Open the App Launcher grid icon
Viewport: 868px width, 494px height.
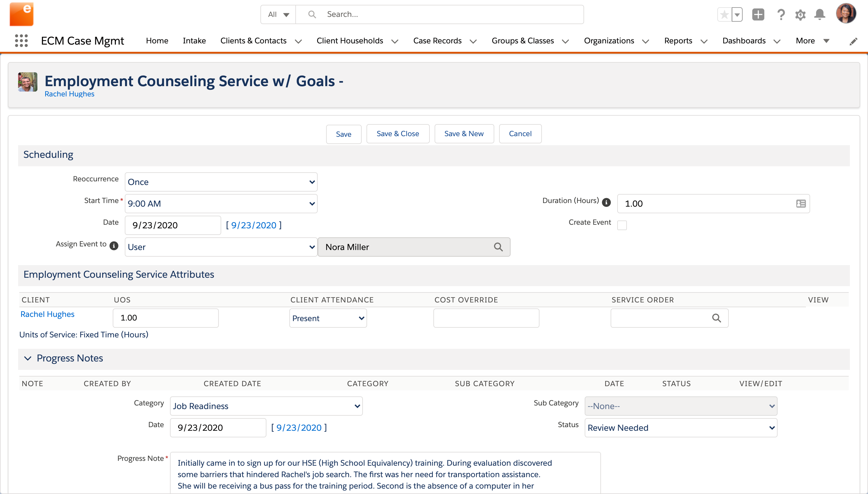click(21, 41)
